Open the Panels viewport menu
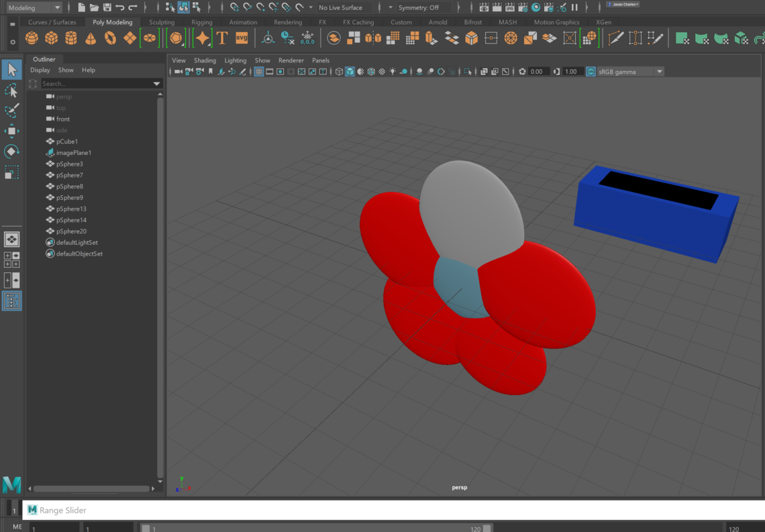The height and width of the screenshot is (532, 765). [321, 60]
